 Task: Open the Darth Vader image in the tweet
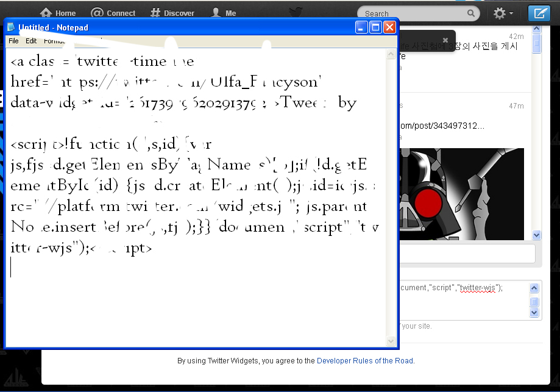(462, 194)
